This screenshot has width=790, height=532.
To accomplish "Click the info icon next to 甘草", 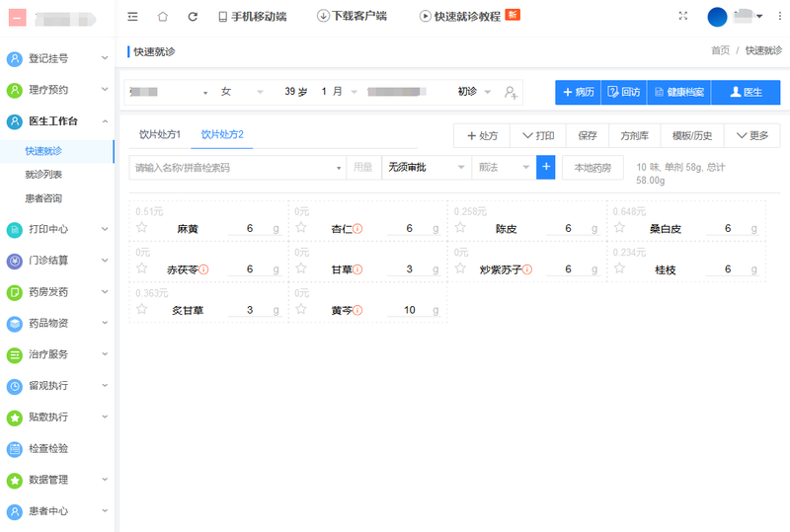I will pyautogui.click(x=357, y=269).
